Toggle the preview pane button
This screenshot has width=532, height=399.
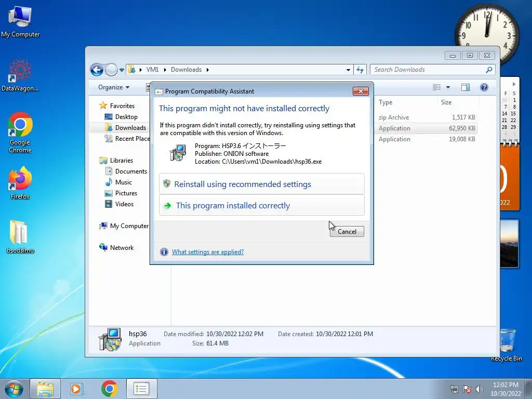click(x=465, y=87)
